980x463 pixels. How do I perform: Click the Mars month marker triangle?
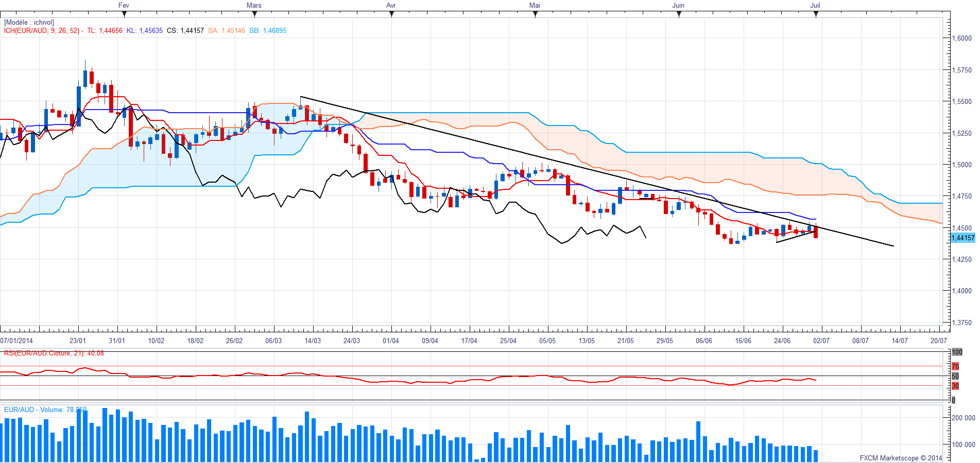click(x=254, y=14)
